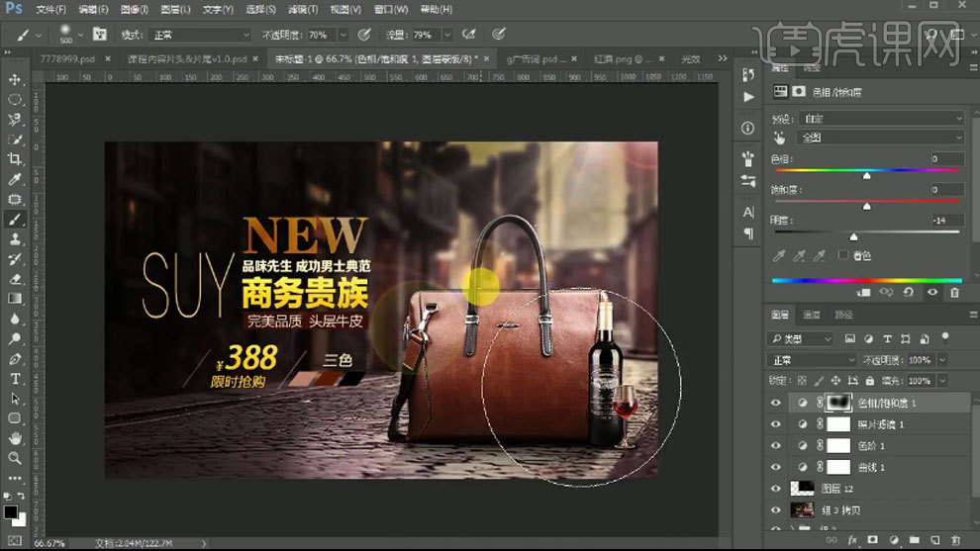Select the Hand tool

click(15, 438)
